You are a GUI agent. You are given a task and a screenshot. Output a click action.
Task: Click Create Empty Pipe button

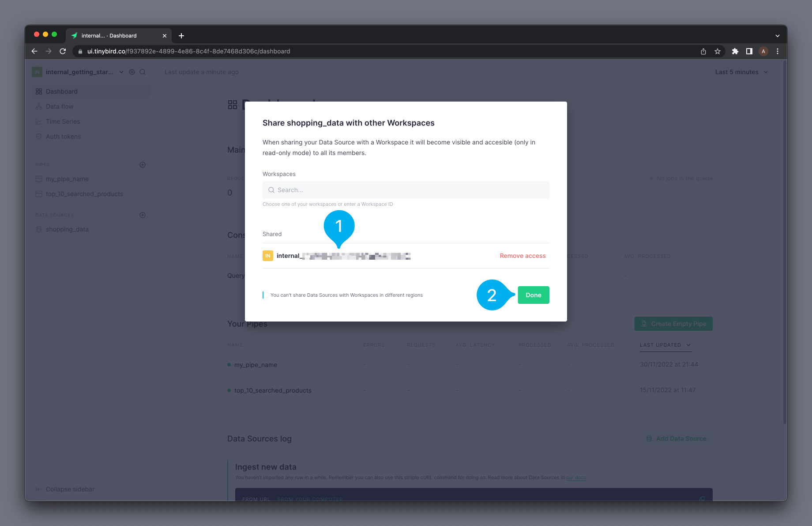673,324
